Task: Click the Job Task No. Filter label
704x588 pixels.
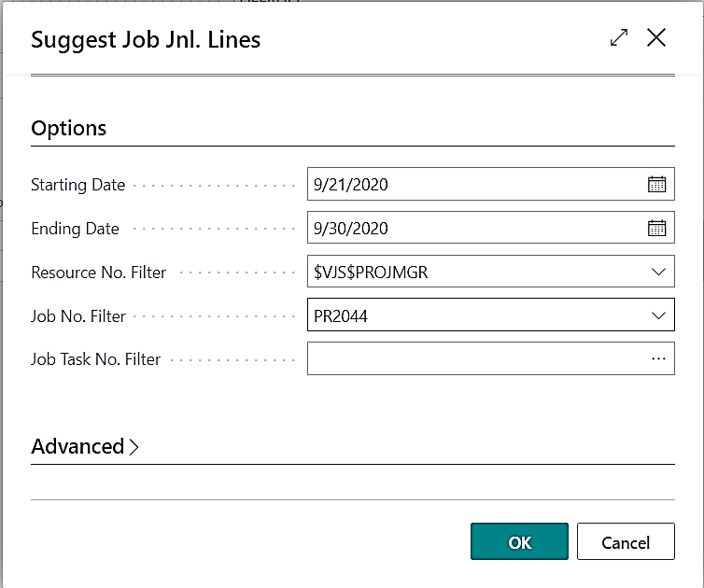Action: point(96,359)
